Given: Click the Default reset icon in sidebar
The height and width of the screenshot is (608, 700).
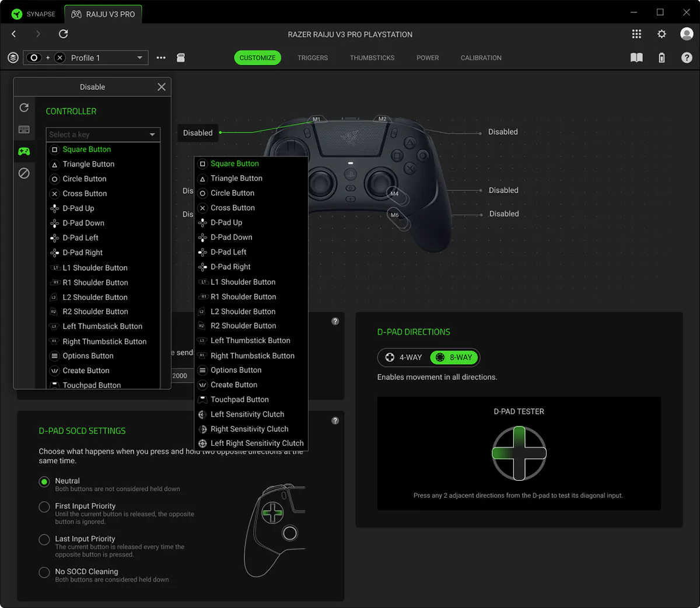Looking at the screenshot, I should click(x=24, y=107).
